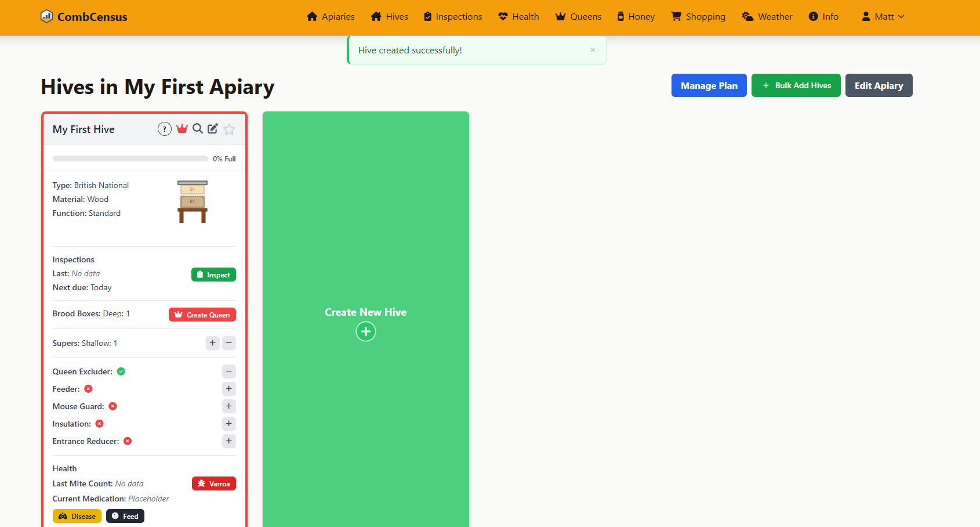Create a queen using the Create Queen button
Image resolution: width=980 pixels, height=527 pixels.
point(202,314)
